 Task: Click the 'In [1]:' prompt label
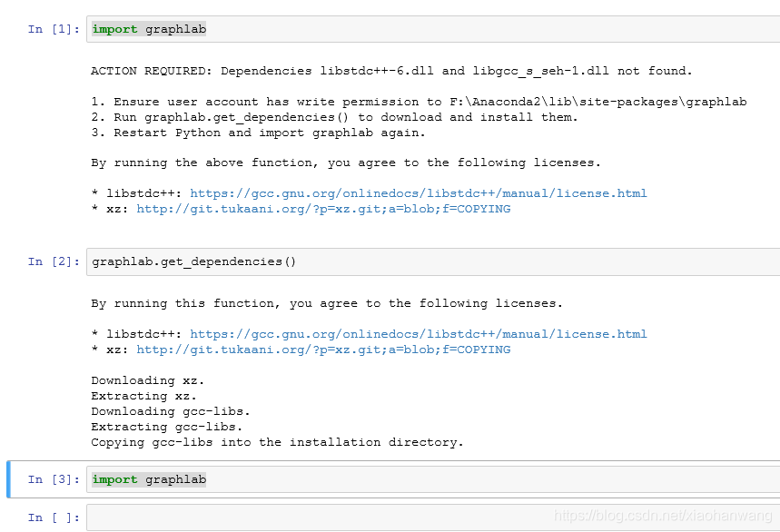[x=54, y=29]
